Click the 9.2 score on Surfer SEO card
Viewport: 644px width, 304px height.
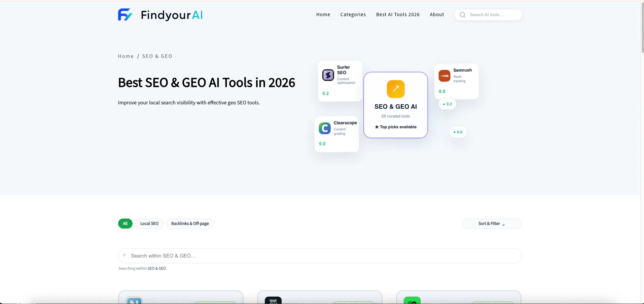pyautogui.click(x=325, y=94)
